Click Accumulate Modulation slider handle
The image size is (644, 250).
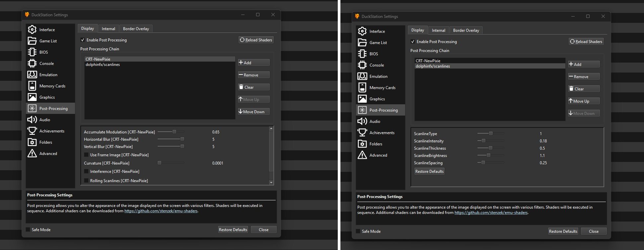tap(174, 132)
